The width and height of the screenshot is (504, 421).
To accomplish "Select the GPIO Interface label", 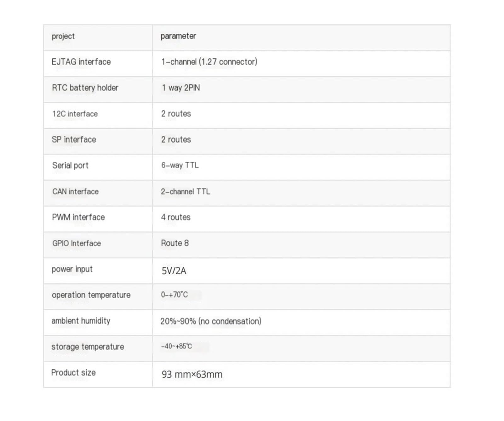I will 77,243.
